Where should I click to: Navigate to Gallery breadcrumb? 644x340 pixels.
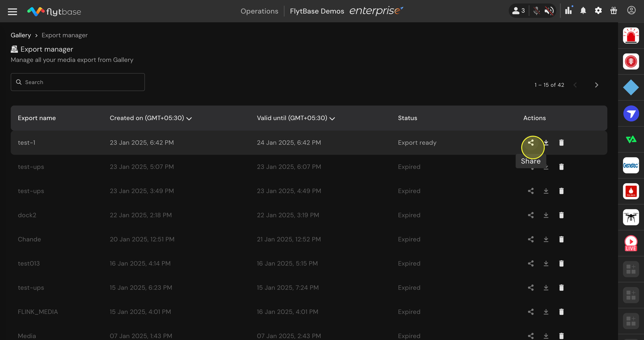point(21,35)
